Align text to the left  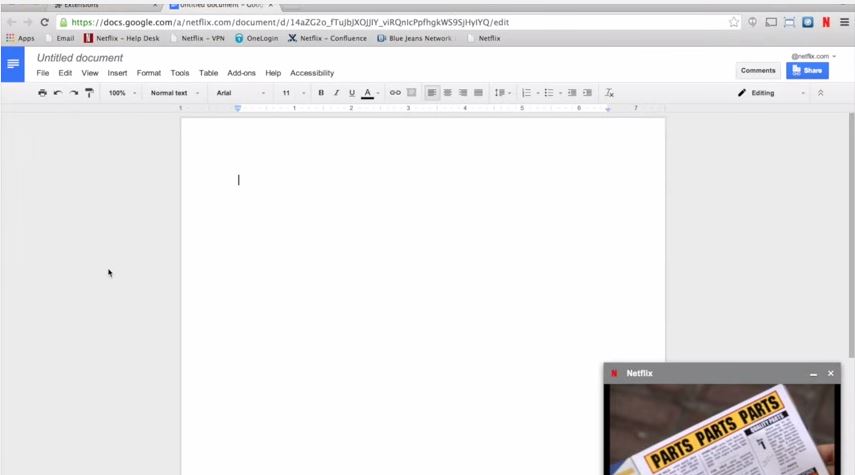click(x=431, y=93)
